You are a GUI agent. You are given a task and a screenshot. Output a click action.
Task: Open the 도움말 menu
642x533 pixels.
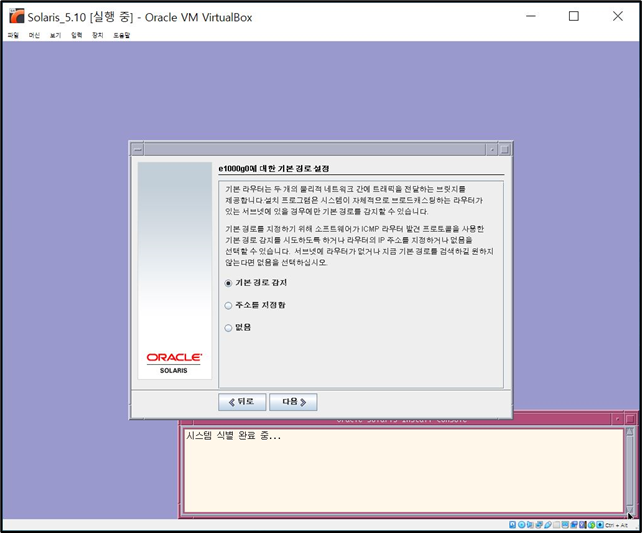(122, 35)
